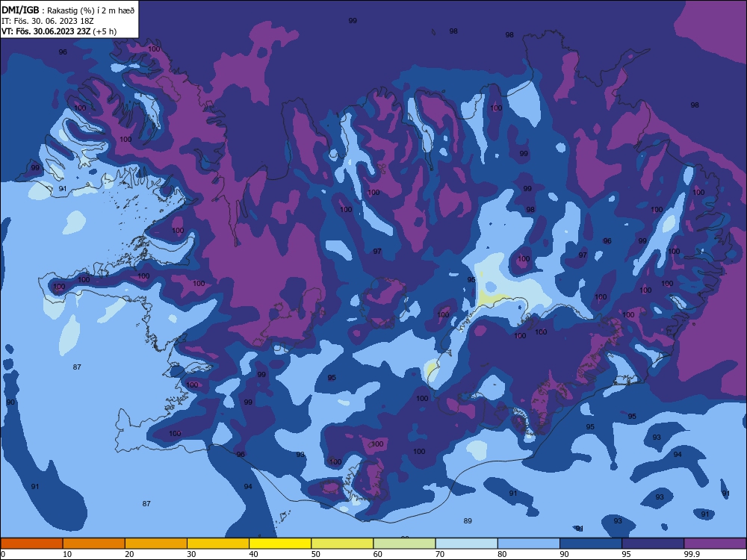Choose the pale green 60–70 legend swatch
Screen dimensions: 747x560
click(x=404, y=544)
